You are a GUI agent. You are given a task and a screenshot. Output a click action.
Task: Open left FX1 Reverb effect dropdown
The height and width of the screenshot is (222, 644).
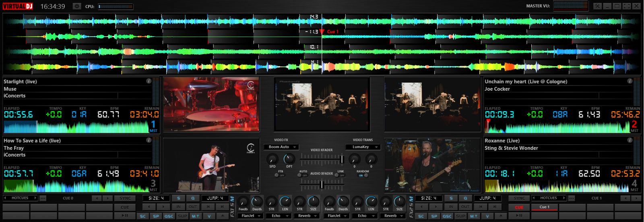coord(307,216)
